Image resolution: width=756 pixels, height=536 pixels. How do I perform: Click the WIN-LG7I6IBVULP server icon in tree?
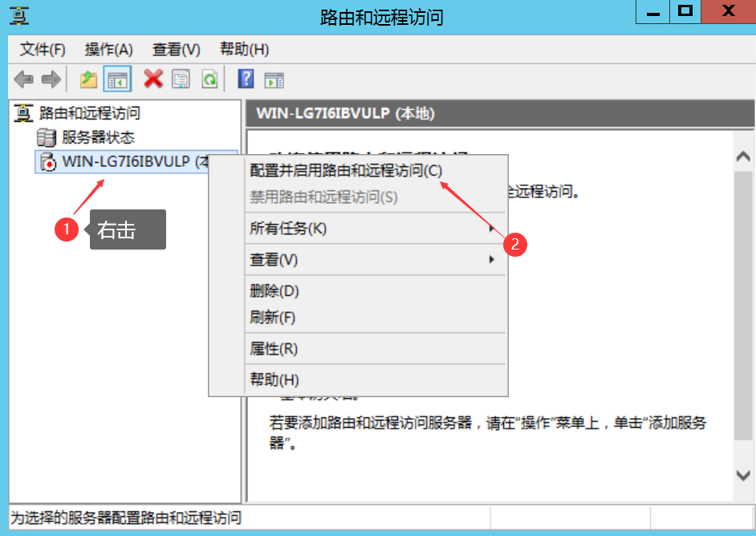pyautogui.click(x=47, y=161)
